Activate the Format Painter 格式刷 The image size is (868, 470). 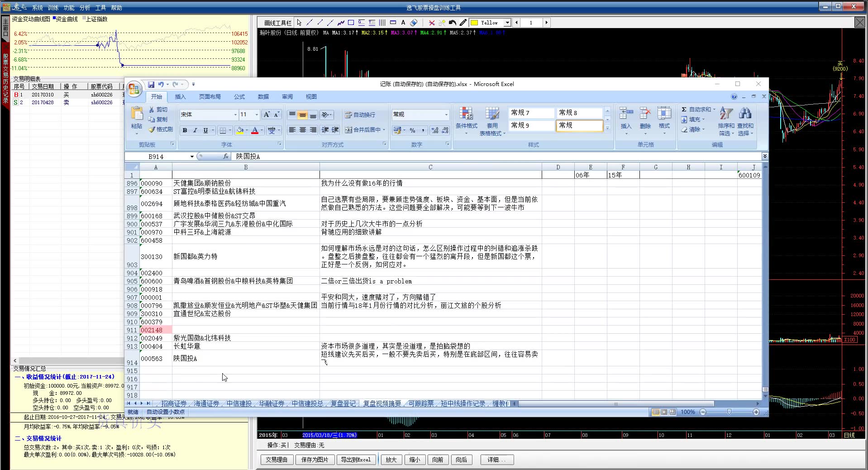pyautogui.click(x=161, y=129)
